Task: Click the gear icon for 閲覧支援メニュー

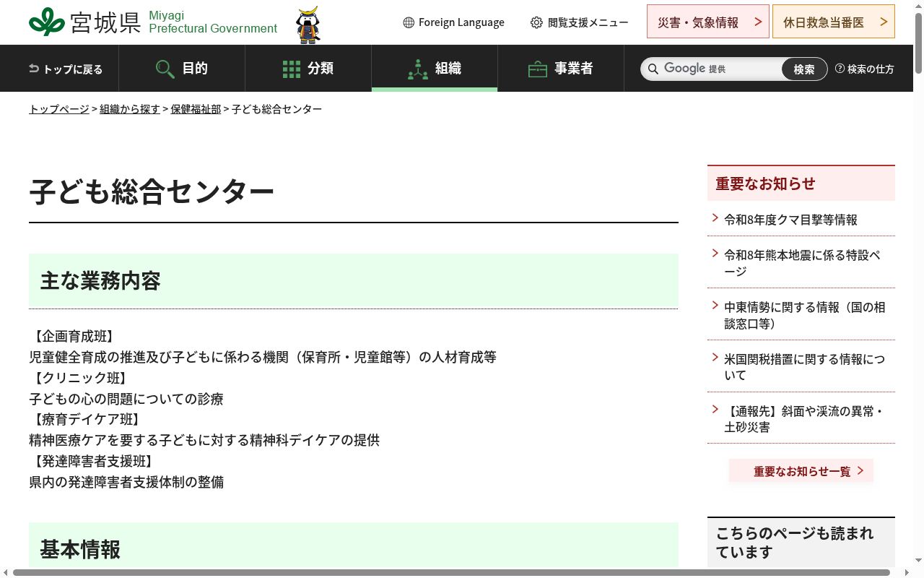Action: point(536,22)
